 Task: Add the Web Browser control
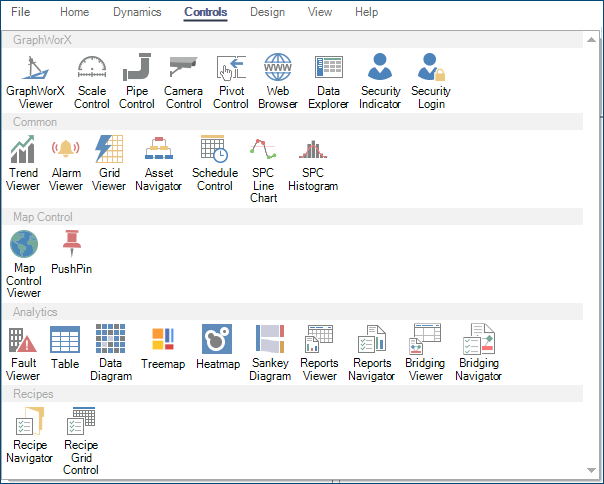point(278,80)
